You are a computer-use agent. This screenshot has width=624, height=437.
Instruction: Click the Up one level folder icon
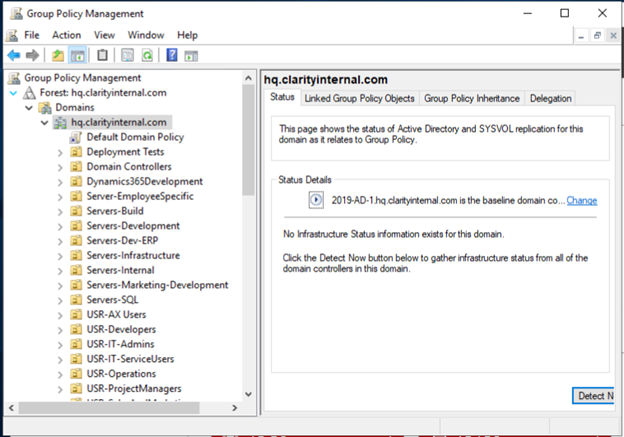[x=58, y=55]
